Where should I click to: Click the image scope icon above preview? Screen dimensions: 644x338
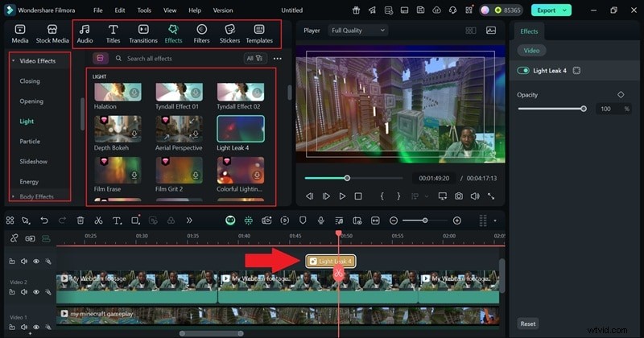(491, 31)
